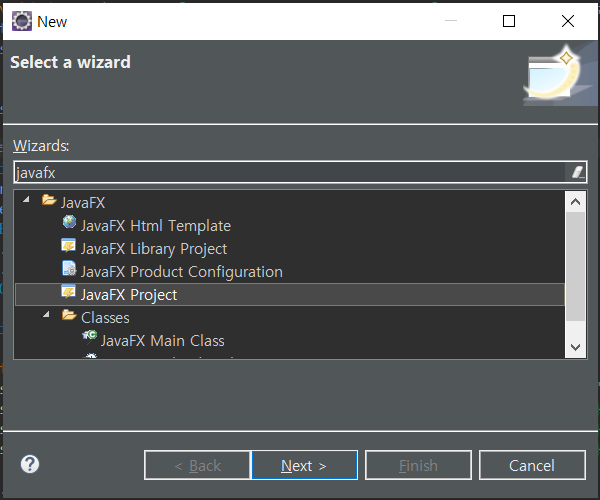Click the Eclipse application icon in title bar

coord(22,21)
